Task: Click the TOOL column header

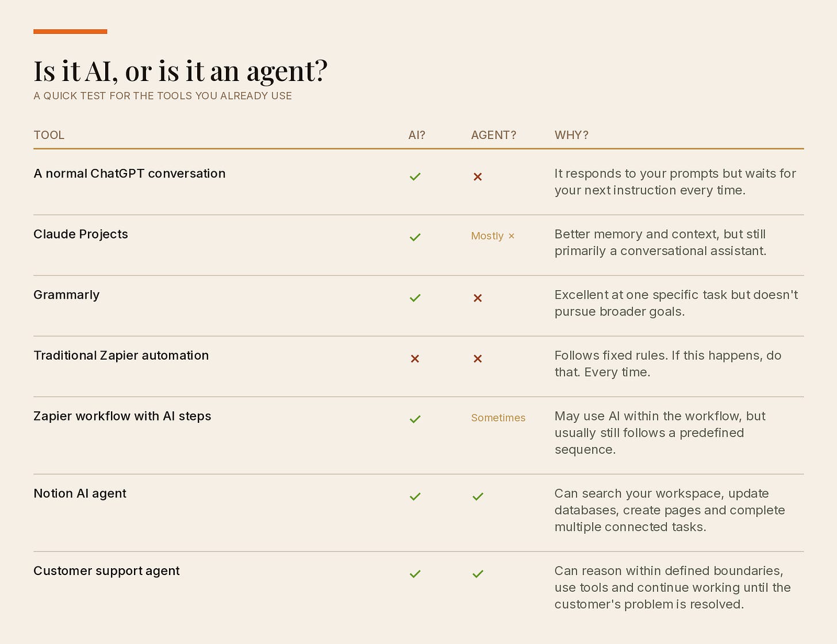Action: coord(49,135)
